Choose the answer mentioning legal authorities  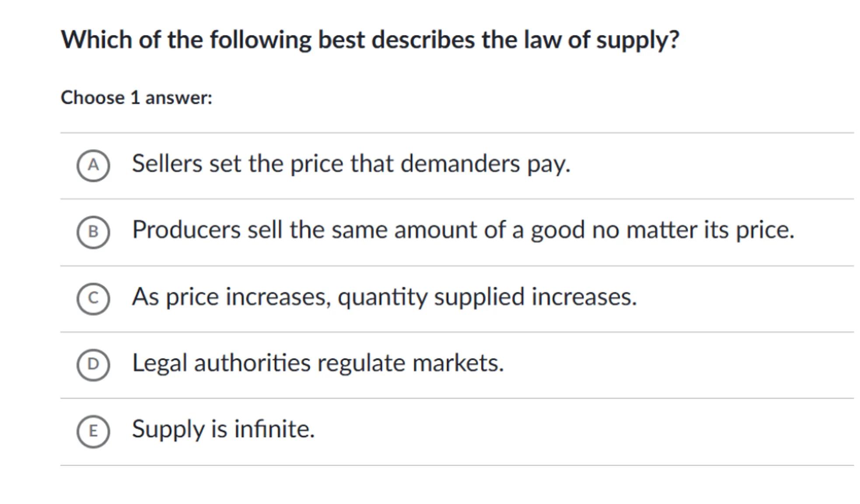coord(318,363)
